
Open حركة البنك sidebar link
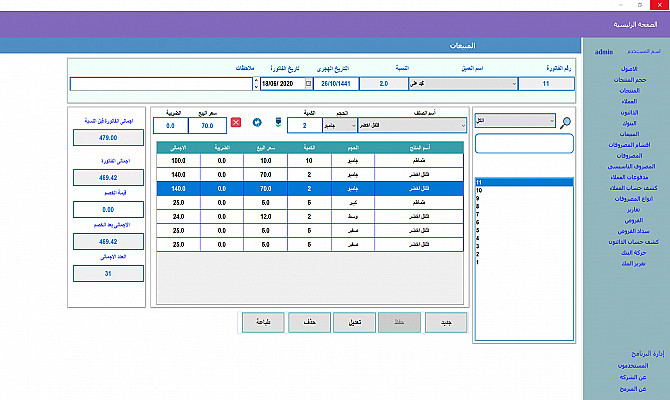pyautogui.click(x=633, y=253)
